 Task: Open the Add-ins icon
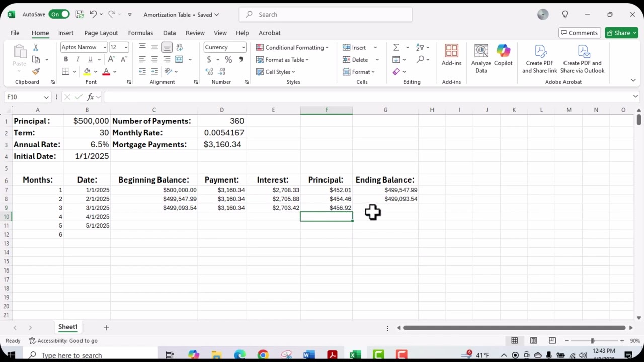[451, 55]
